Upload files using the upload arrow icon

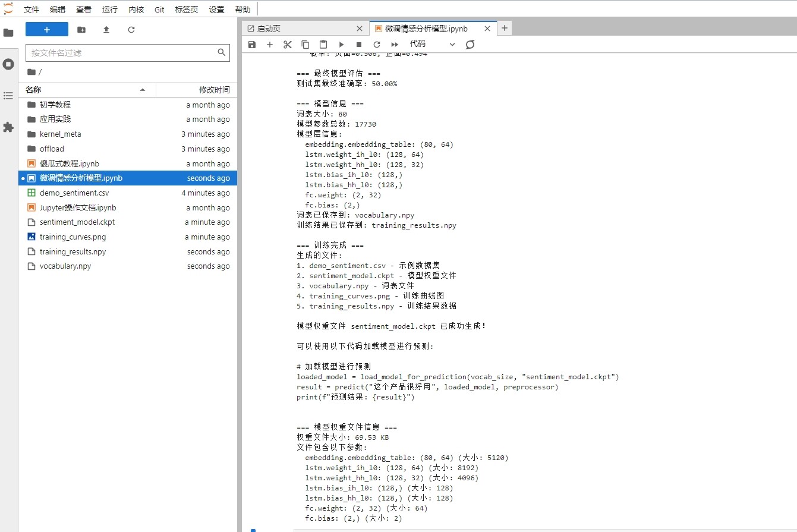(106, 30)
